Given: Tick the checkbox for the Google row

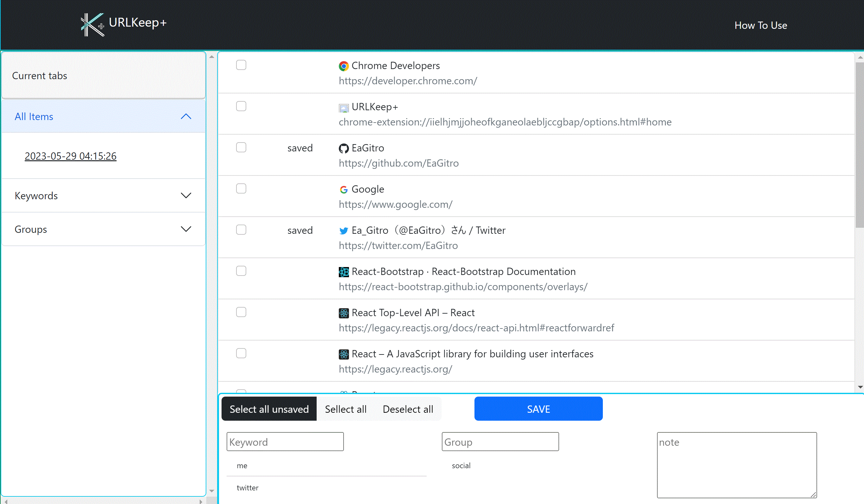Looking at the screenshot, I should 241,188.
